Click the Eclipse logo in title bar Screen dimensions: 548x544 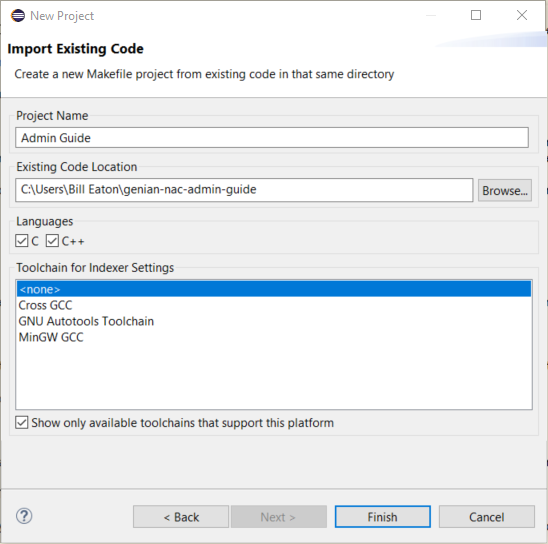[17, 16]
